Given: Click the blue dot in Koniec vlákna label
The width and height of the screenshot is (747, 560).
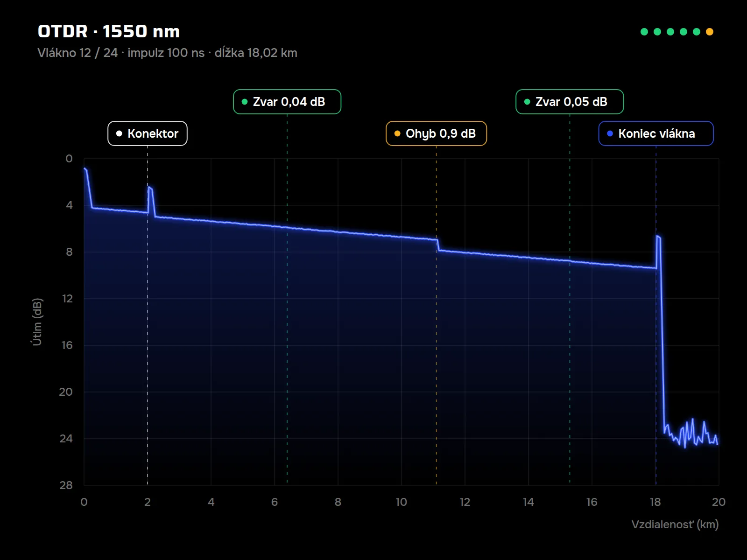Looking at the screenshot, I should 610,133.
